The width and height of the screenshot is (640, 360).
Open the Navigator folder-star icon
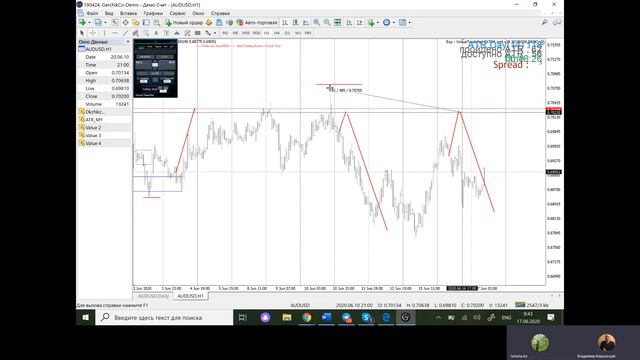pos(136,22)
